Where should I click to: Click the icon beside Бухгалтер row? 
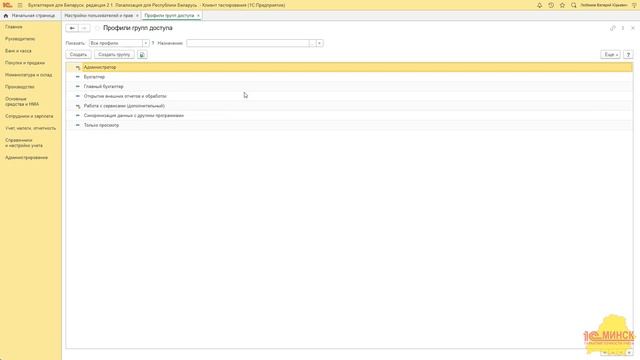pos(78,77)
